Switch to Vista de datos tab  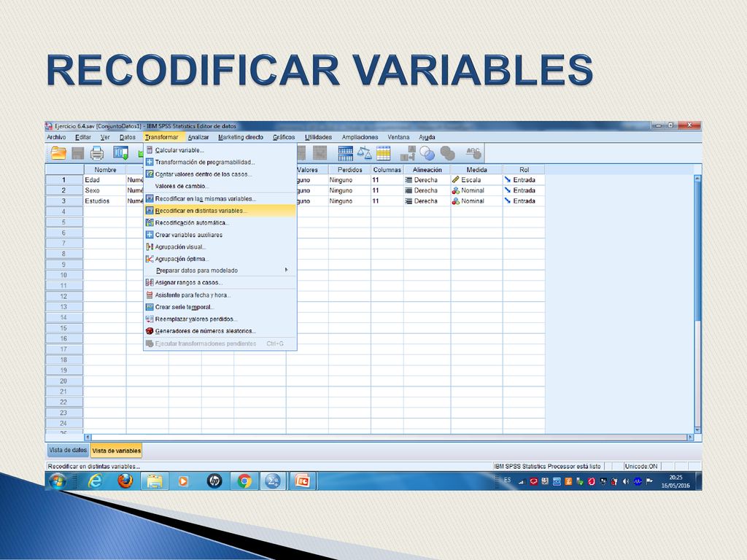(x=68, y=450)
